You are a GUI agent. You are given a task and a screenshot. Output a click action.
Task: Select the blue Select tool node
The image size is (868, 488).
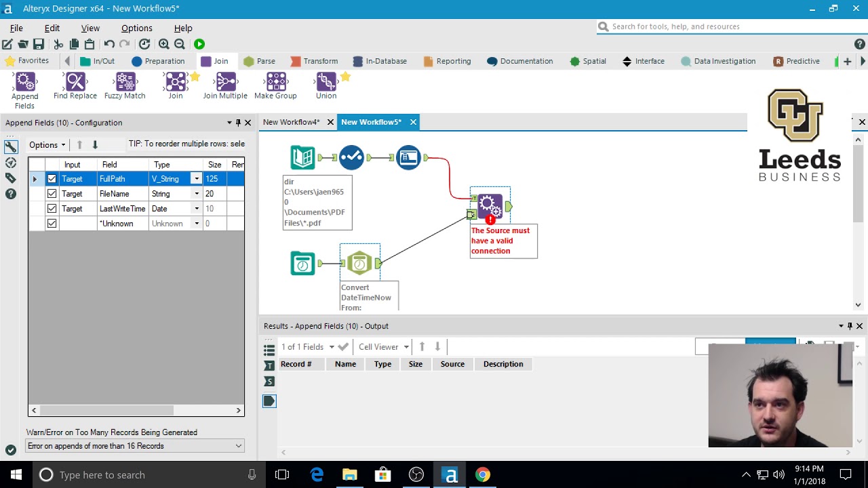[351, 158]
